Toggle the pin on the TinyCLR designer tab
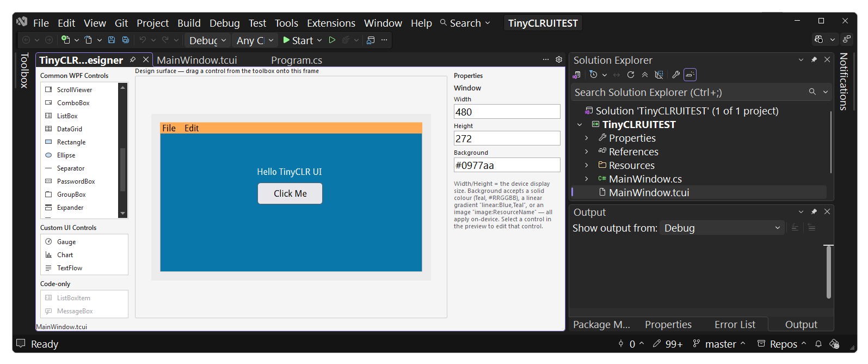 point(133,60)
